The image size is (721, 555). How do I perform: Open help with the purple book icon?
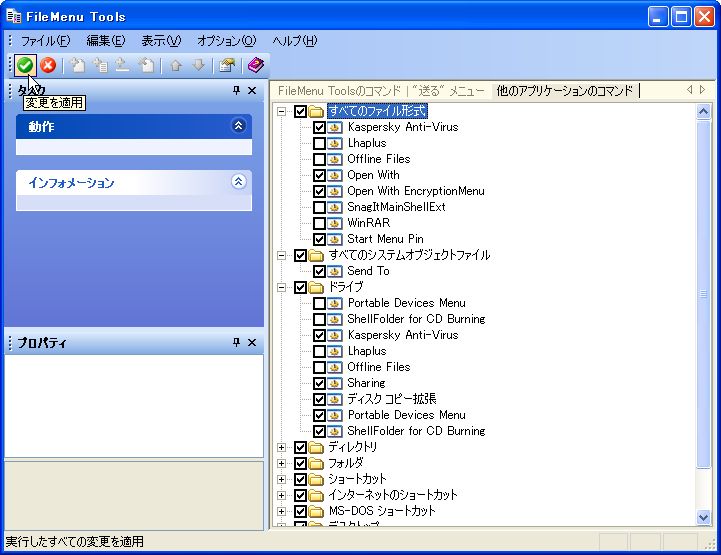[x=256, y=65]
